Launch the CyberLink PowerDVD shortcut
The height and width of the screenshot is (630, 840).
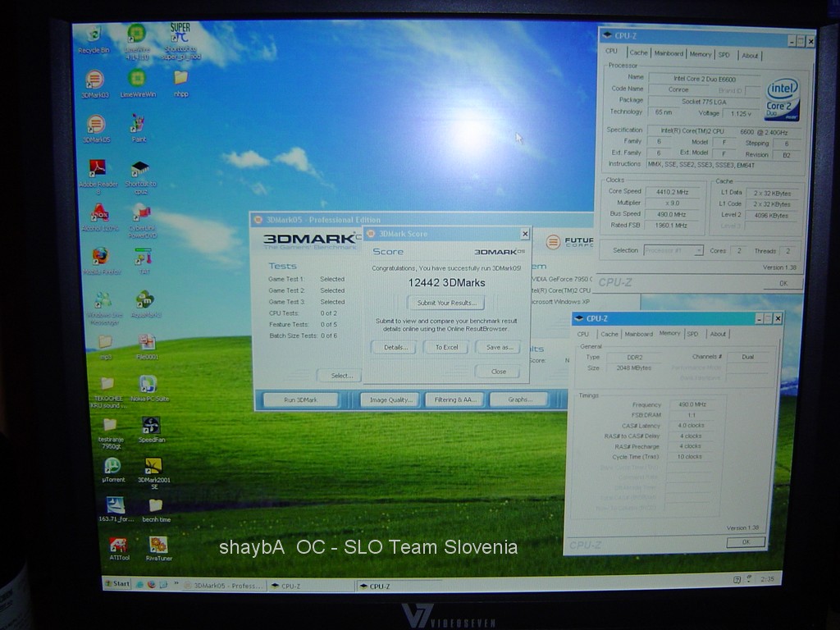142,221
